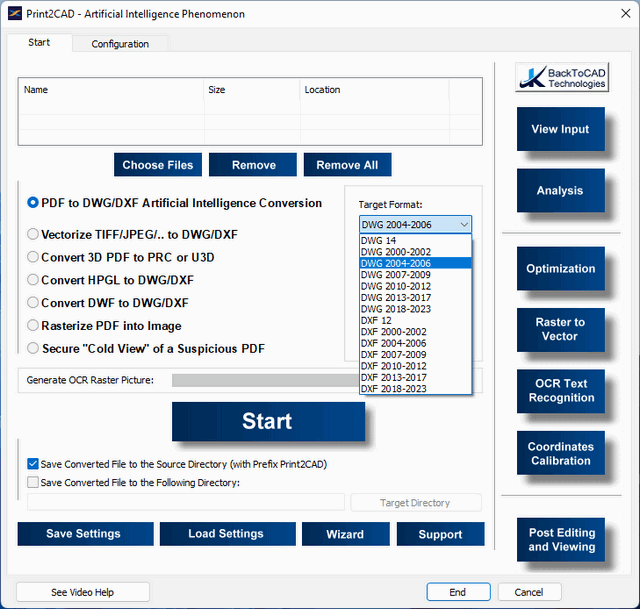The image size is (640, 609).
Task: Open OCR Text Recognition settings
Action: click(x=560, y=390)
